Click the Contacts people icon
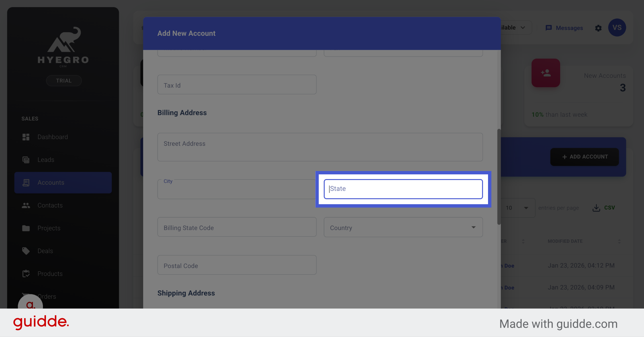Viewport: 644px width, 337px height. tap(26, 206)
